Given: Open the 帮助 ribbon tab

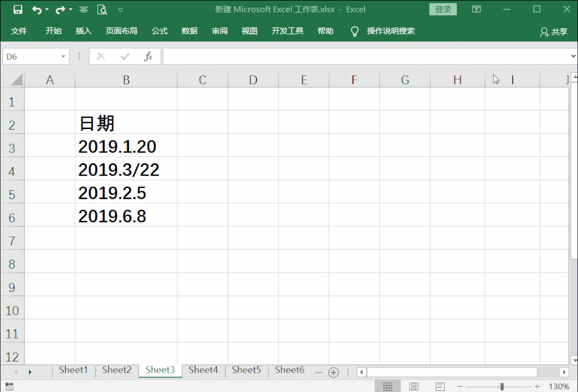Looking at the screenshot, I should click(326, 31).
